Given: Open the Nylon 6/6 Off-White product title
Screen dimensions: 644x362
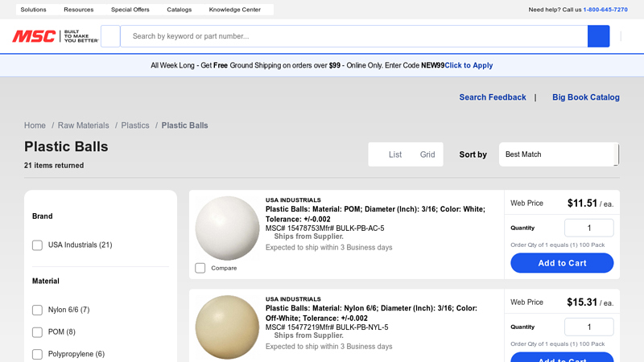Looking at the screenshot, I should [371, 313].
